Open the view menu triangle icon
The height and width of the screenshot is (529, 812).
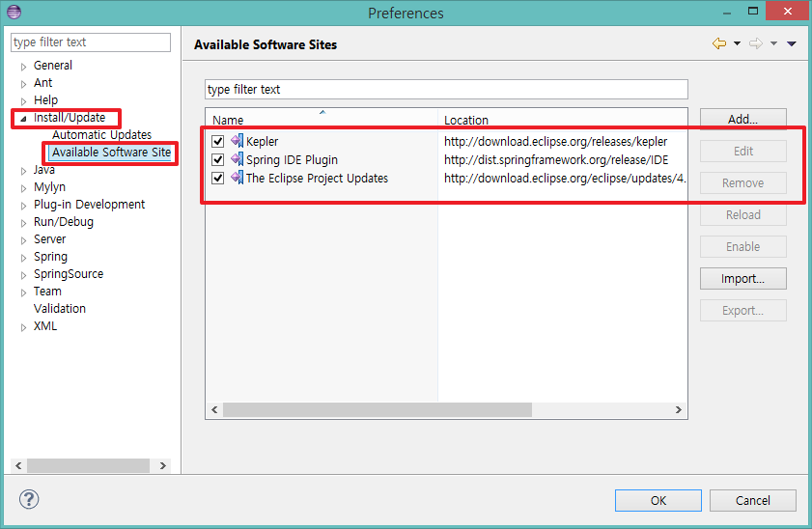[792, 43]
